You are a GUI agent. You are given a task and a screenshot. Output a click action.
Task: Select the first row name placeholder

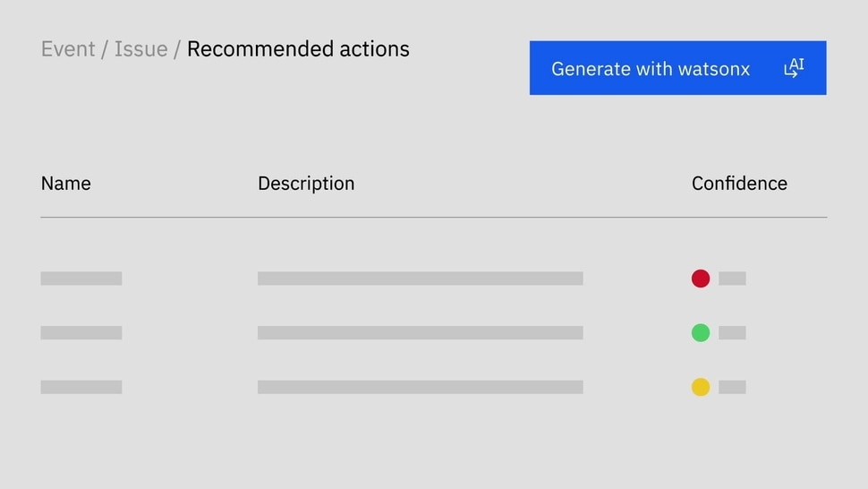coord(81,278)
